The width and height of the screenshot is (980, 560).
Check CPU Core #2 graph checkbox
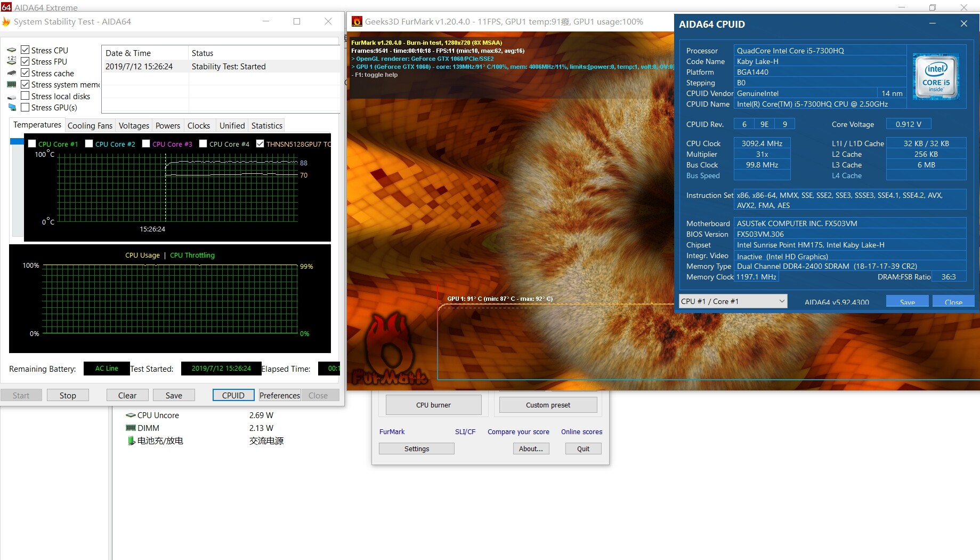[x=89, y=143]
